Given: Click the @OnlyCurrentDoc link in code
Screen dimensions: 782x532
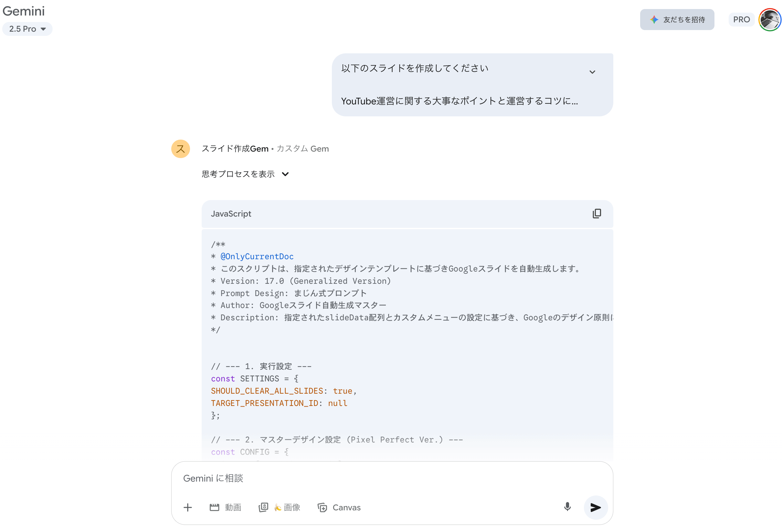Looking at the screenshot, I should 257,256.
